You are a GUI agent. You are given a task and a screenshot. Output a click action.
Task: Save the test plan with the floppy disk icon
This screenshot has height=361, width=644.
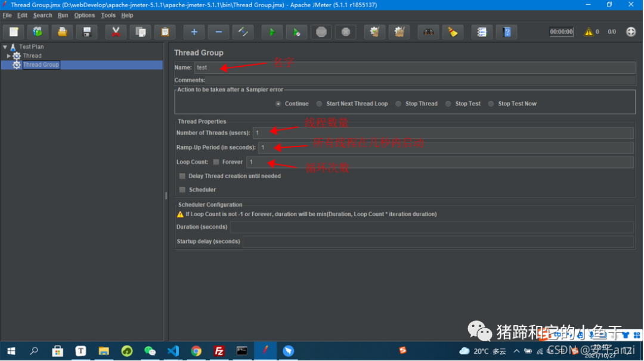click(86, 32)
